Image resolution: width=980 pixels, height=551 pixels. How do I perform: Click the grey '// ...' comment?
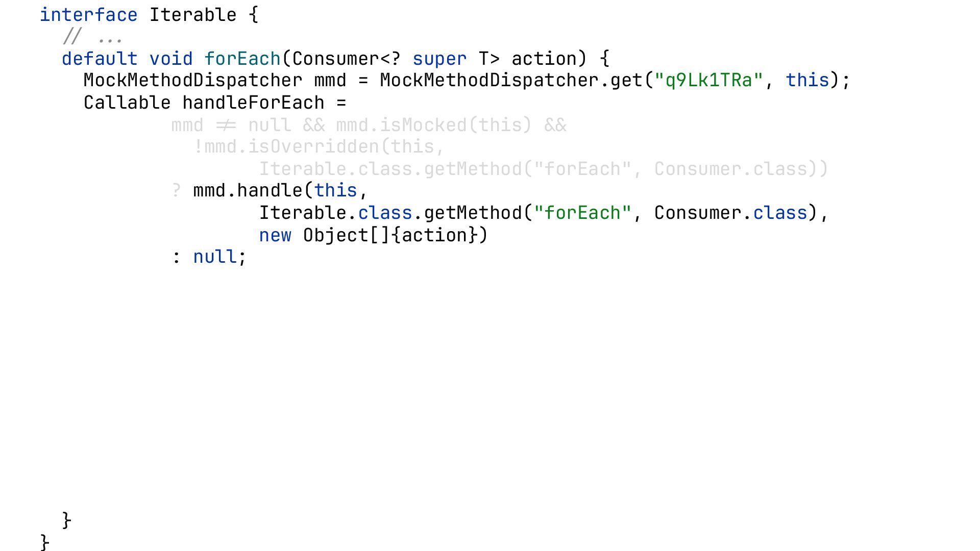(92, 37)
